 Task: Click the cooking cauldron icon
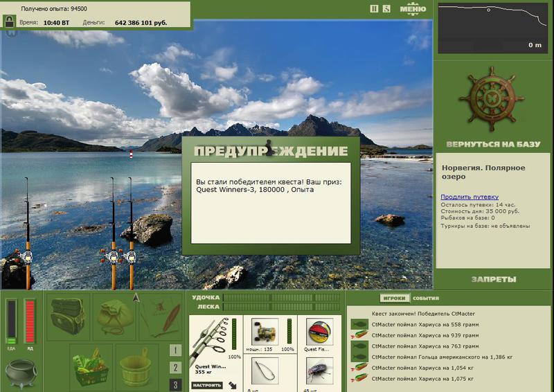click(21, 374)
